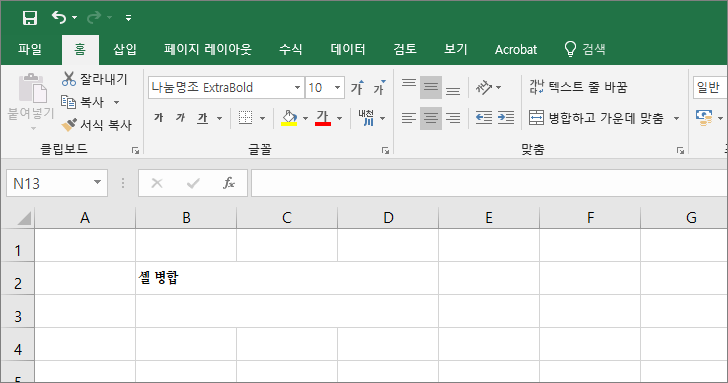The height and width of the screenshot is (383, 728).
Task: Increase font size with larger 가 icon
Action: pos(357,87)
